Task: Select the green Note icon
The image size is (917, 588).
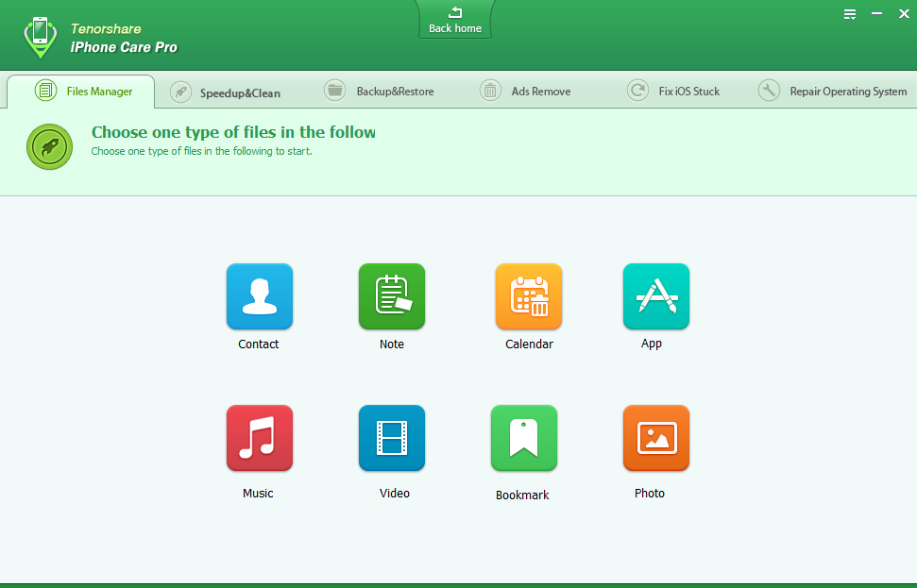Action: (x=391, y=296)
